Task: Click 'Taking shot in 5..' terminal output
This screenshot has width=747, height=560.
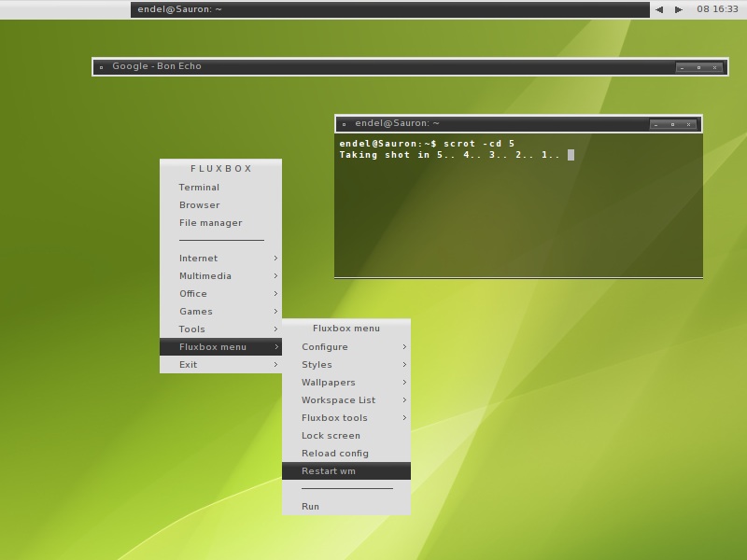Action: (x=398, y=155)
